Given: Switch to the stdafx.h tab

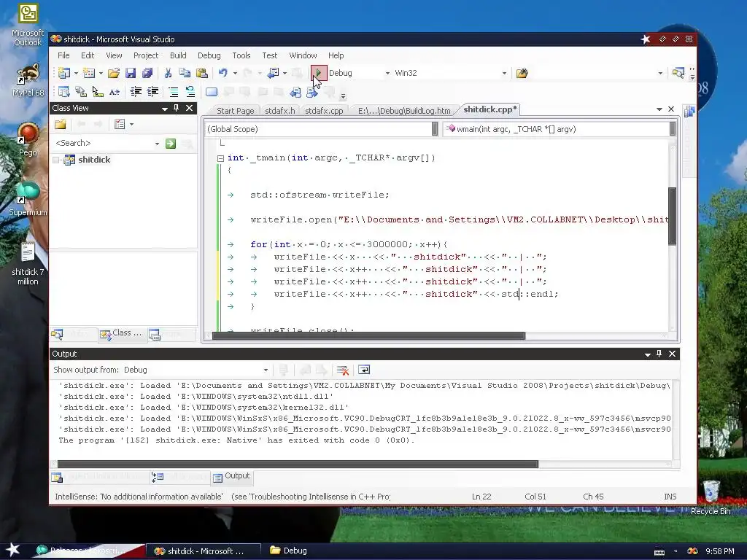Looking at the screenshot, I should 280,111.
